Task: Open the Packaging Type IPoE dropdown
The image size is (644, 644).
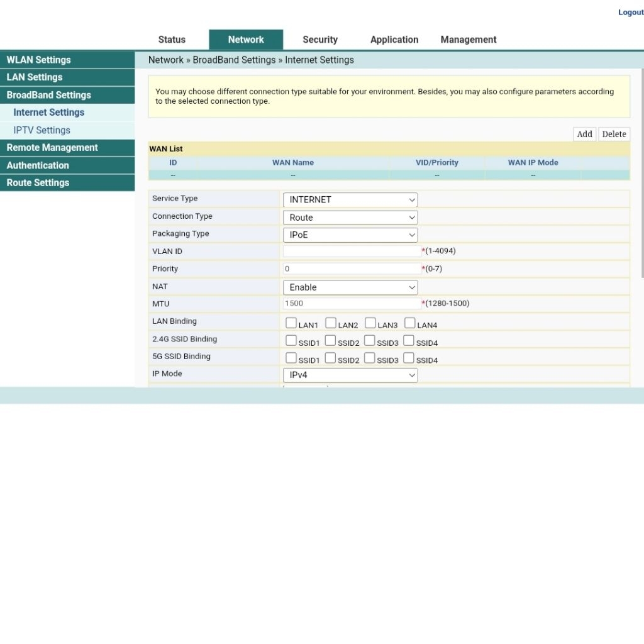Action: click(x=350, y=235)
